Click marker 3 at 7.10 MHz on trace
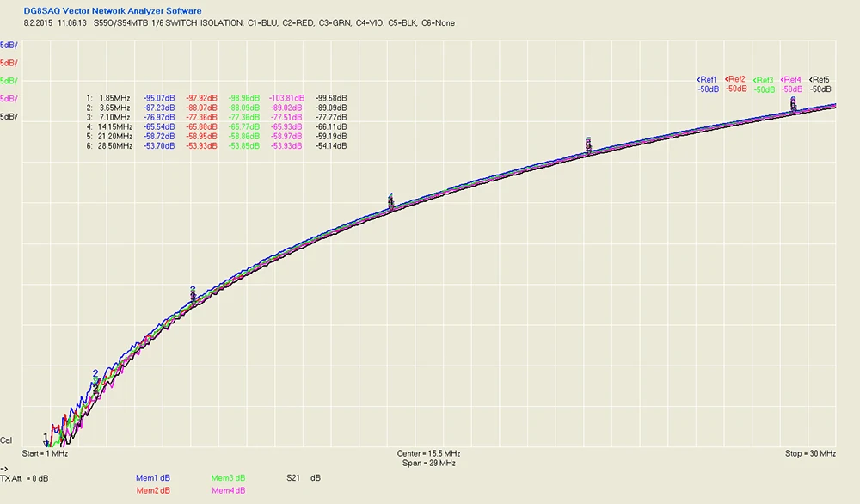 click(193, 294)
